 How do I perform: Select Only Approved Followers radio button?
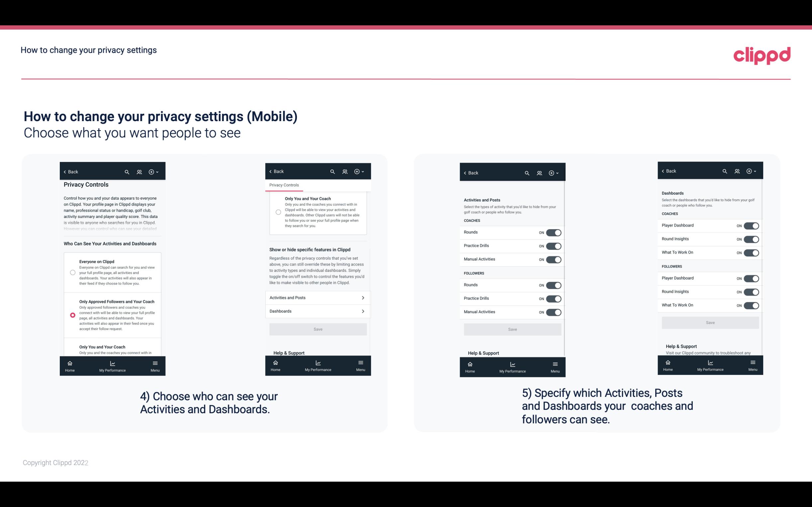[72, 315]
